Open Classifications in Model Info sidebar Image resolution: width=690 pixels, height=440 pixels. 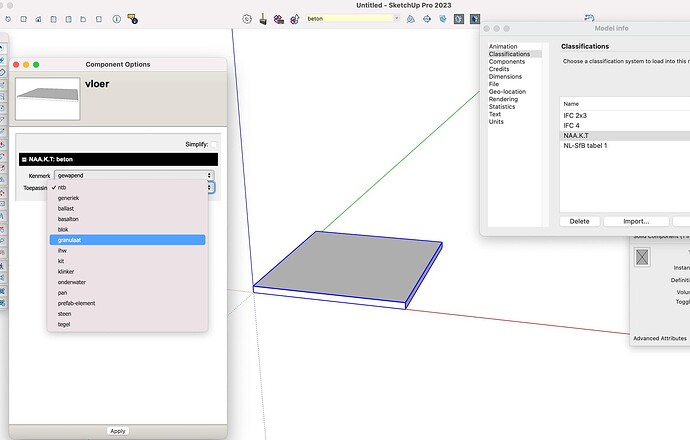pos(510,54)
